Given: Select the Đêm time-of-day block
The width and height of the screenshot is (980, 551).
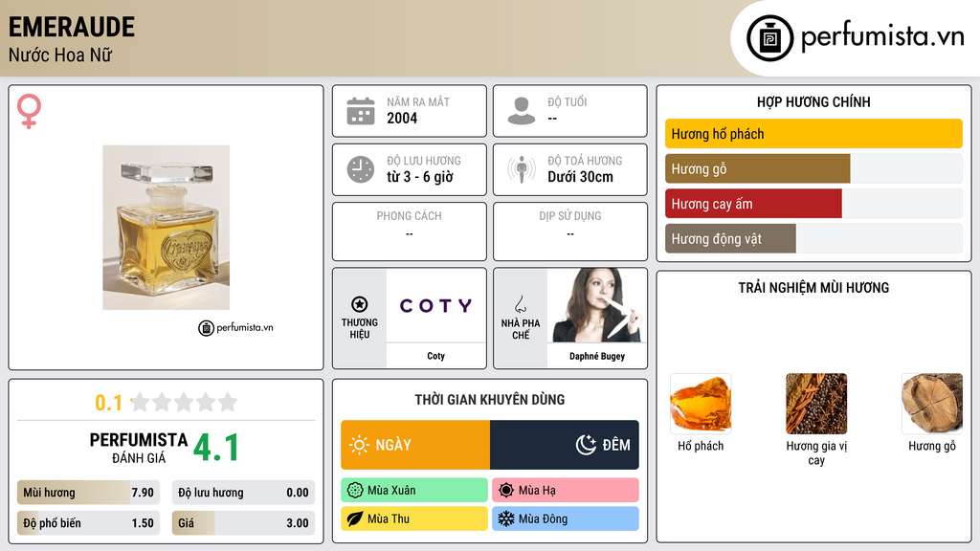Looking at the screenshot, I should pyautogui.click(x=565, y=445).
